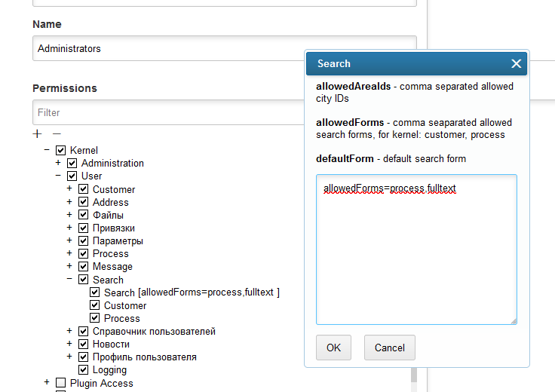
Task: Collapse all permissions with minus icon
Action: (x=57, y=133)
